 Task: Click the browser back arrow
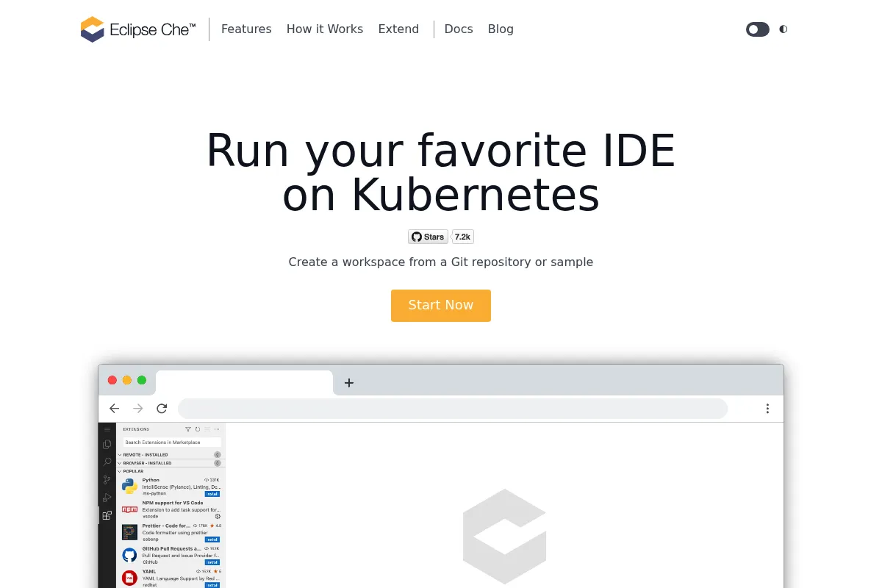point(114,409)
